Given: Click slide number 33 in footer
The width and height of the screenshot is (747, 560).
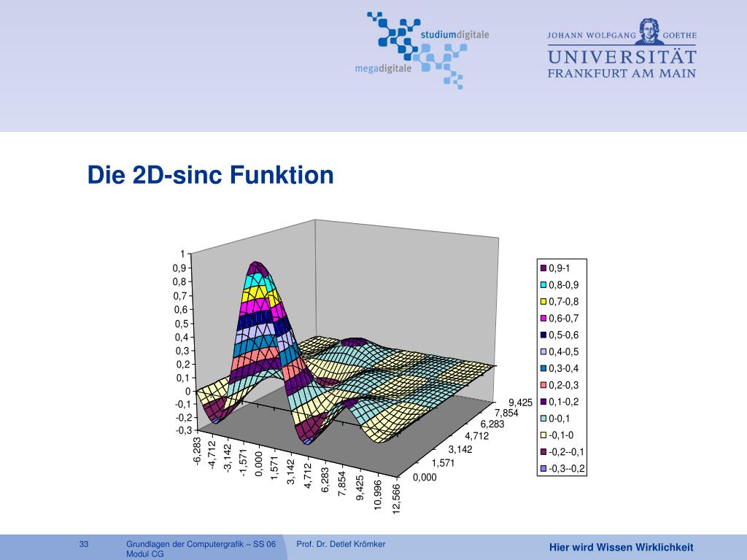Looking at the screenshot, I should [x=84, y=544].
